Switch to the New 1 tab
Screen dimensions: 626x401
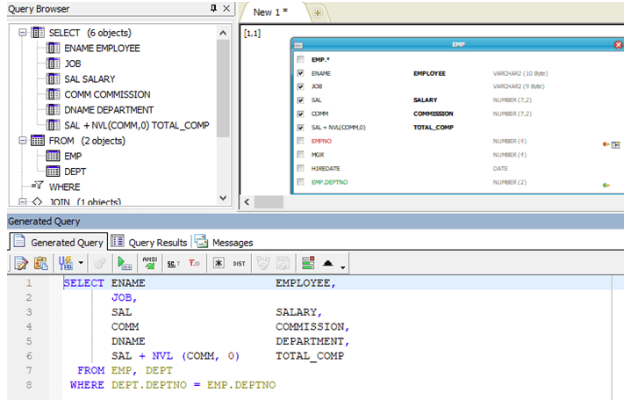click(x=270, y=12)
